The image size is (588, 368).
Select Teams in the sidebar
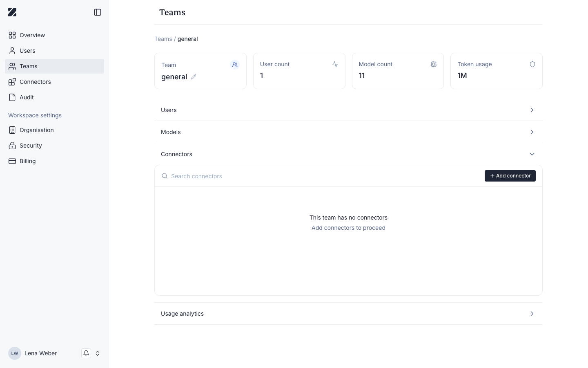pos(54,66)
